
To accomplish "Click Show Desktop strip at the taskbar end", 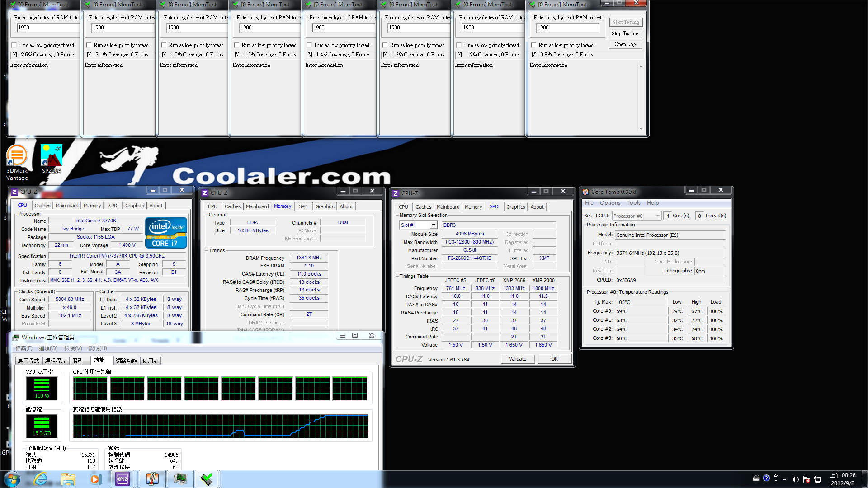I will [864, 479].
